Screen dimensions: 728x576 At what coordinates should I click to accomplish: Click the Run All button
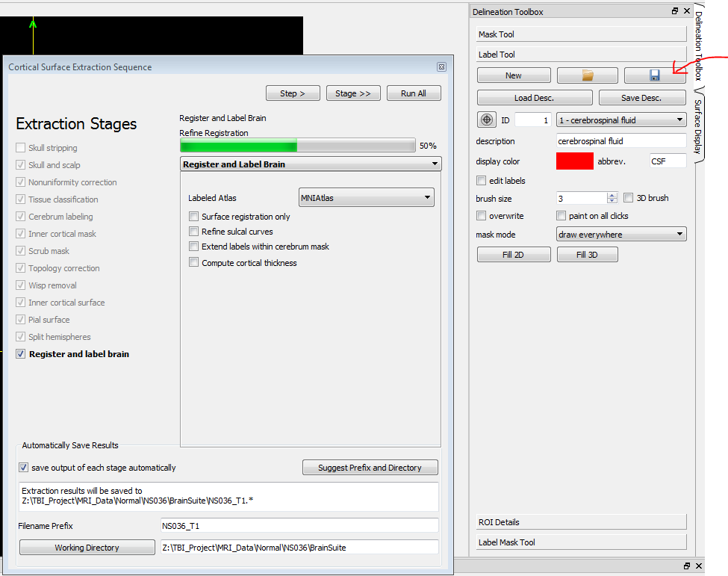tap(414, 93)
